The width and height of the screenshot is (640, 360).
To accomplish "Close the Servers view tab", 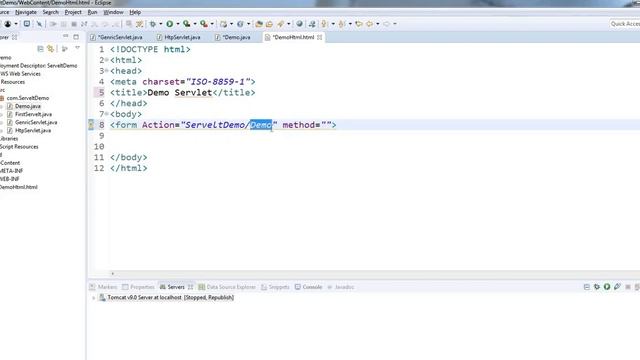I will (x=190, y=287).
